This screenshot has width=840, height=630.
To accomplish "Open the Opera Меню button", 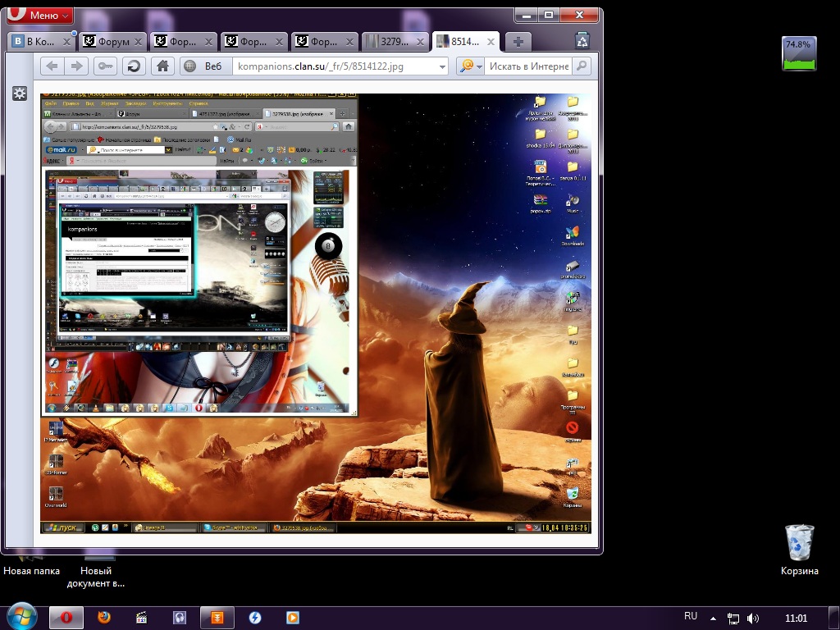I will (x=39, y=15).
